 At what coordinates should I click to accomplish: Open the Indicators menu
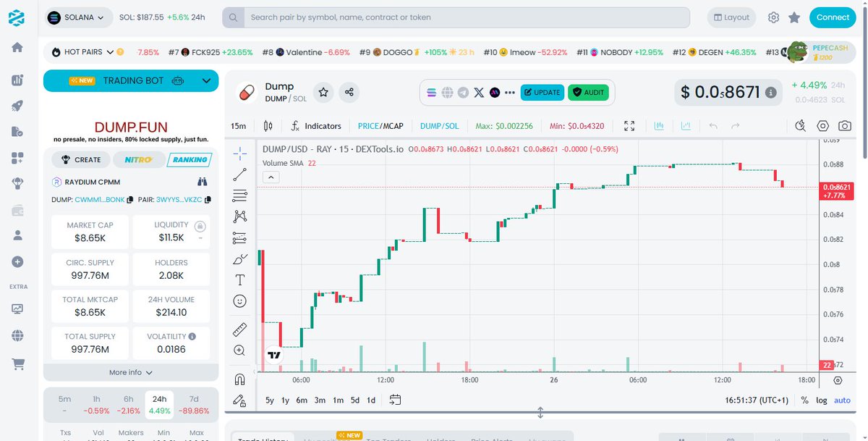click(x=316, y=126)
